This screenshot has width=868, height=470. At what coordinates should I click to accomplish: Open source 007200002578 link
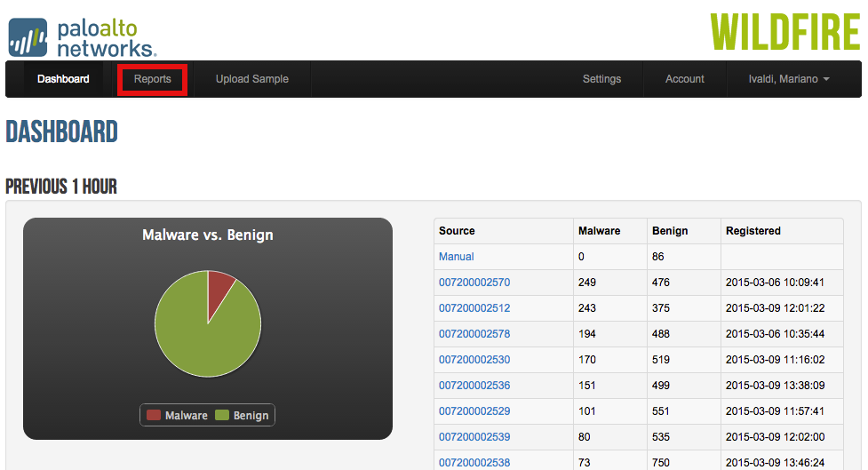(474, 334)
